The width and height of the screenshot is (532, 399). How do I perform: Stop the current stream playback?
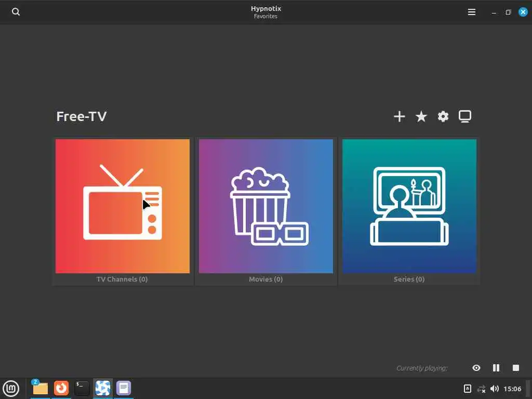pos(516,368)
